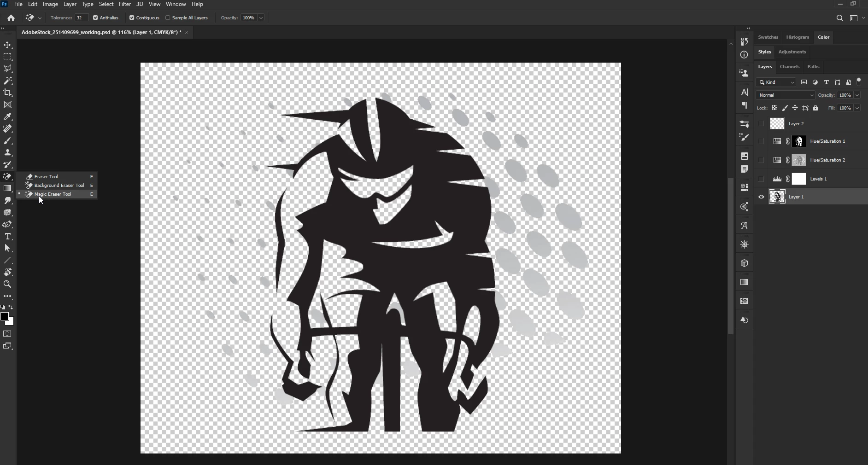Viewport: 868px width, 465px height.
Task: Choose Eraser Tool from flyout
Action: [x=57, y=177]
